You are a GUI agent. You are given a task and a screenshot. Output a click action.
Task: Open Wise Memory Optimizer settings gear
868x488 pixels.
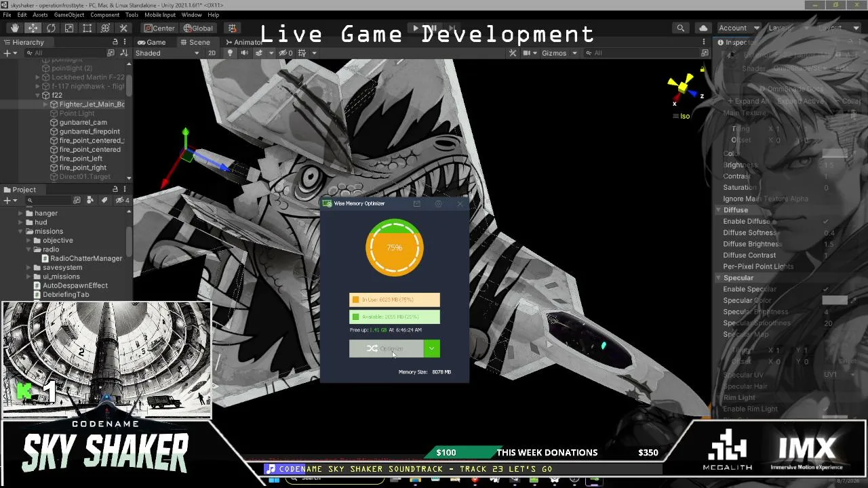tap(438, 203)
